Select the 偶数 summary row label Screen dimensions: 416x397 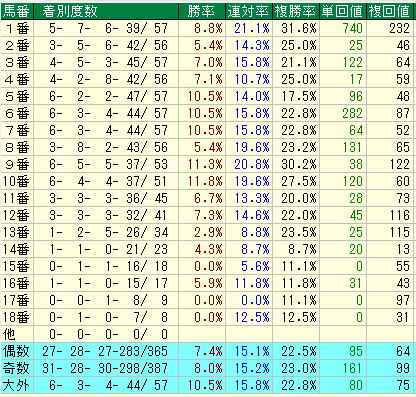tap(17, 352)
